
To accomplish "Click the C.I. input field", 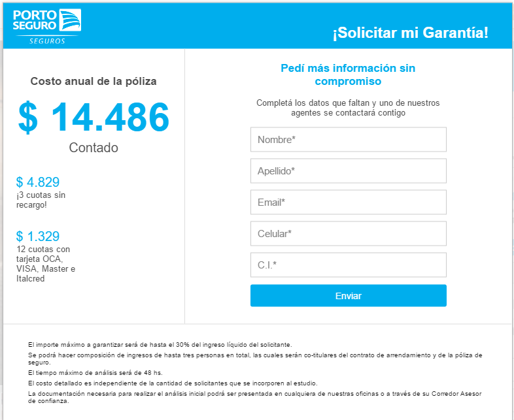I will (349, 265).
